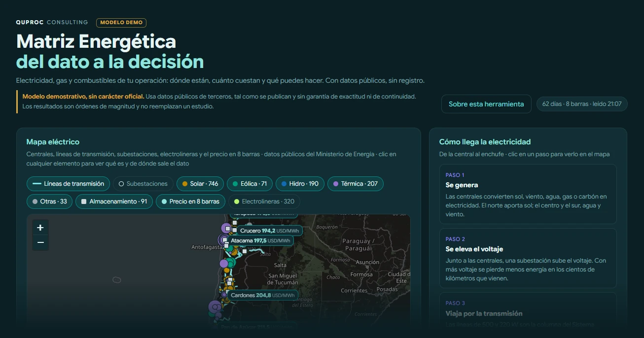Select Paso 3 Viaja por la transmisión card
Viewport: 644px width, 338px height.
point(528,312)
